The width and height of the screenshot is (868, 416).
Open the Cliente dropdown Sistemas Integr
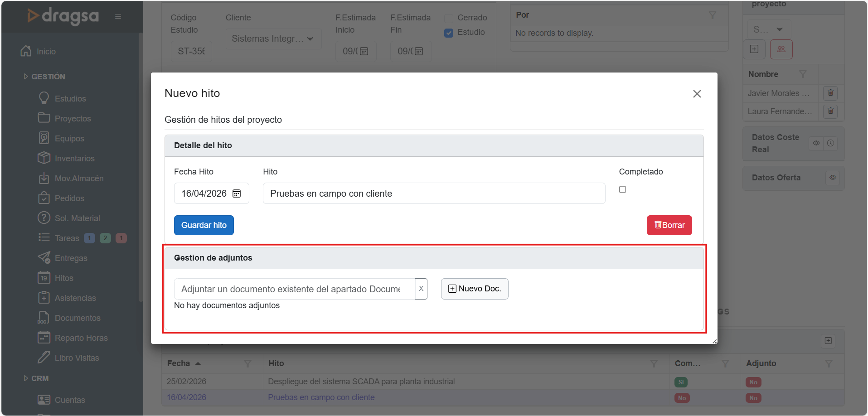[273, 39]
